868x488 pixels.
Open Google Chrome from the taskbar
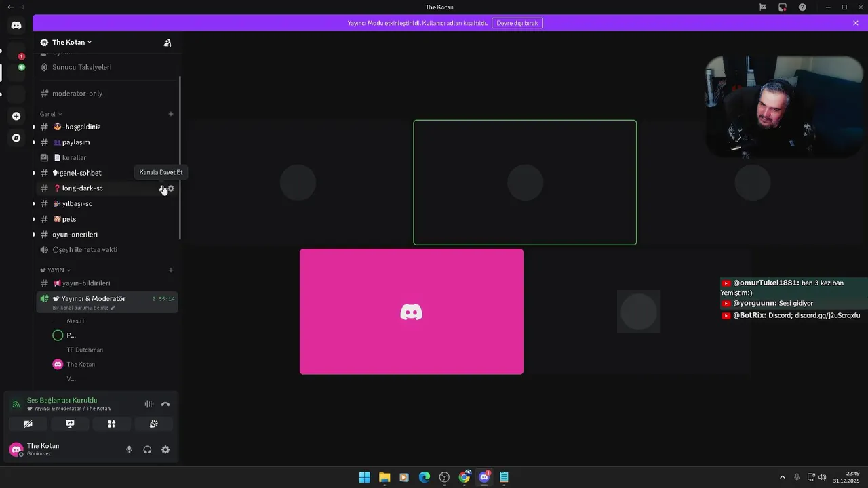[x=464, y=477]
